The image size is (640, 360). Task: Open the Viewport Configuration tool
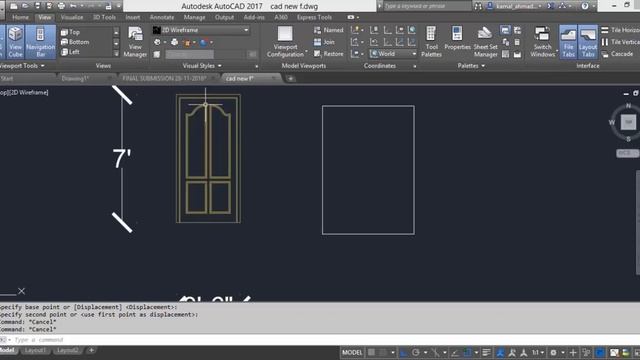pos(286,42)
